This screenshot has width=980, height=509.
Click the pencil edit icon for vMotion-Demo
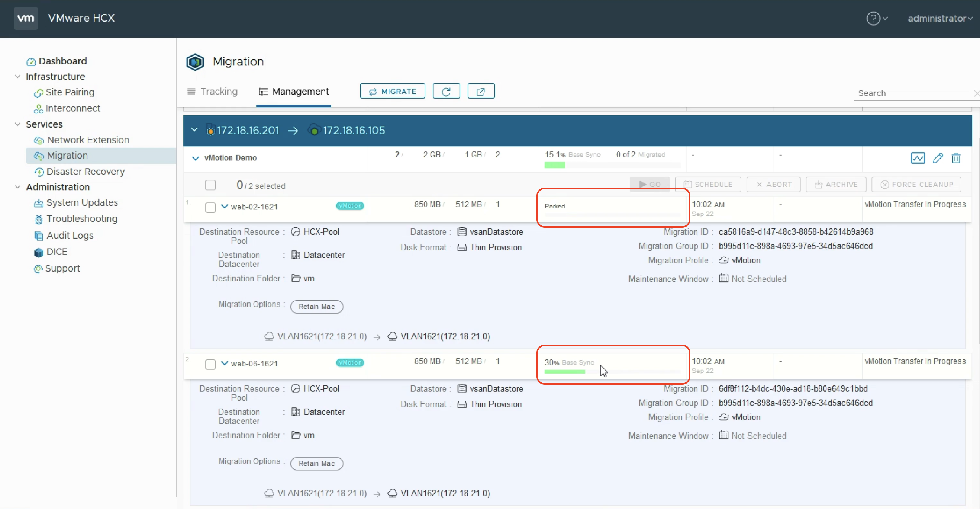[x=938, y=158]
